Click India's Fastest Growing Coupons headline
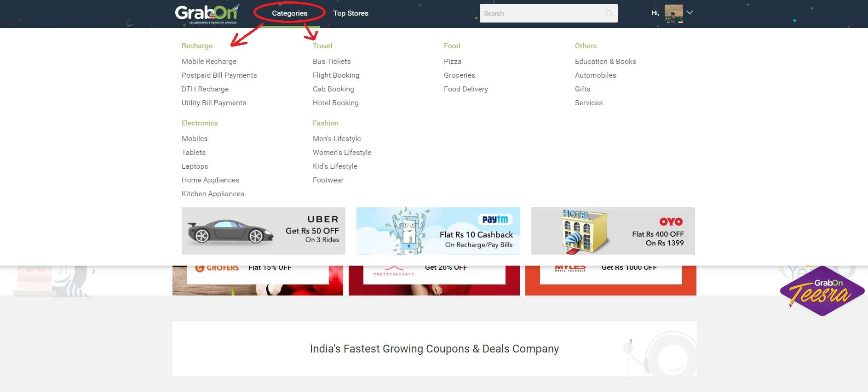The image size is (868, 392). tap(434, 349)
